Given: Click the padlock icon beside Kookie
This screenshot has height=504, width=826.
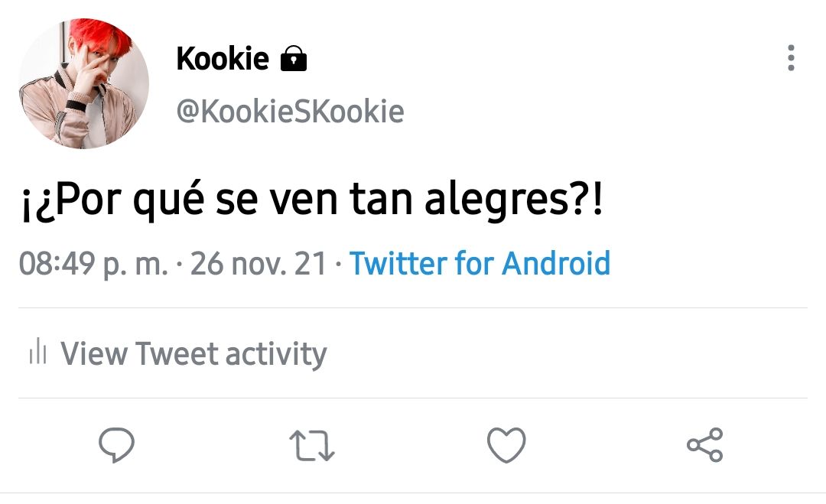Looking at the screenshot, I should pyautogui.click(x=294, y=58).
